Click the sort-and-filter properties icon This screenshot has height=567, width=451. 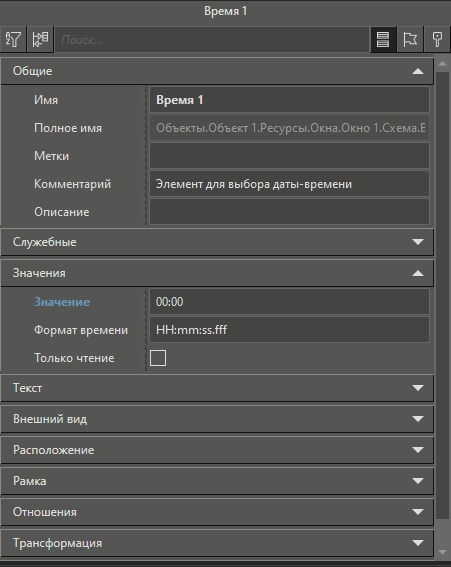coord(13,39)
